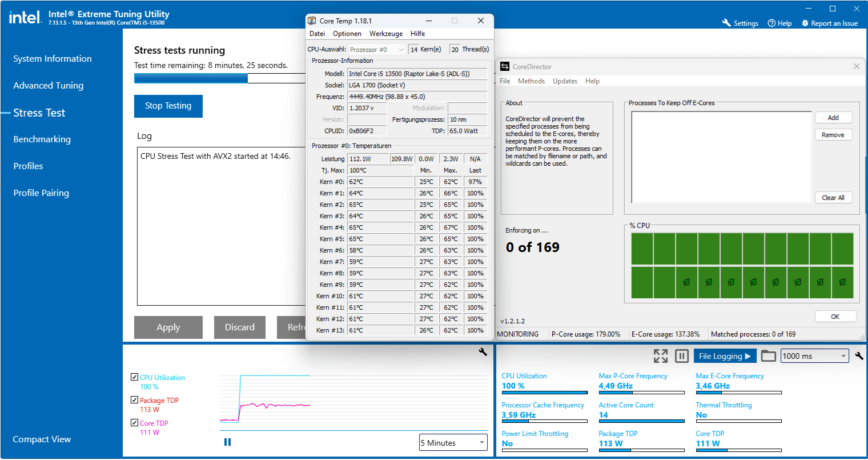This screenshot has width=868, height=460.
Task: Open the Updates menu in CoreDirector
Action: (565, 81)
